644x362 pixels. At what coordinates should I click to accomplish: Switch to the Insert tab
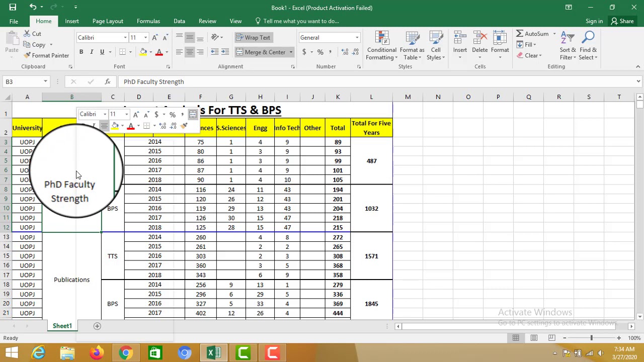click(x=72, y=21)
